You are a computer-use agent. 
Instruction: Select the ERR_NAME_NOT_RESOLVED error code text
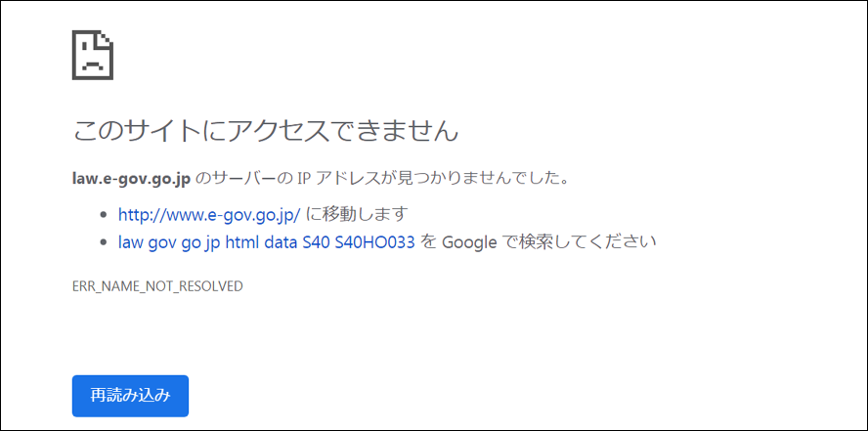point(157,286)
